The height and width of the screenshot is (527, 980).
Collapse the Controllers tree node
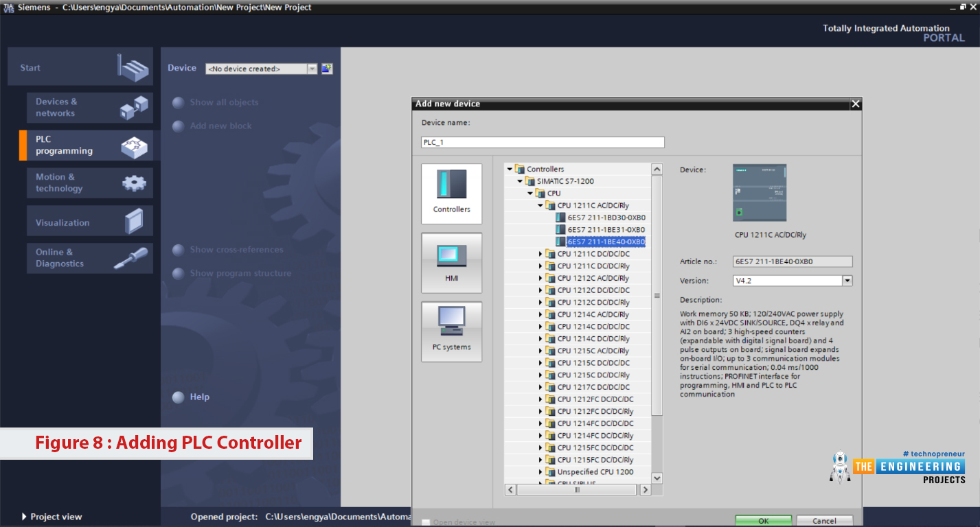click(510, 169)
